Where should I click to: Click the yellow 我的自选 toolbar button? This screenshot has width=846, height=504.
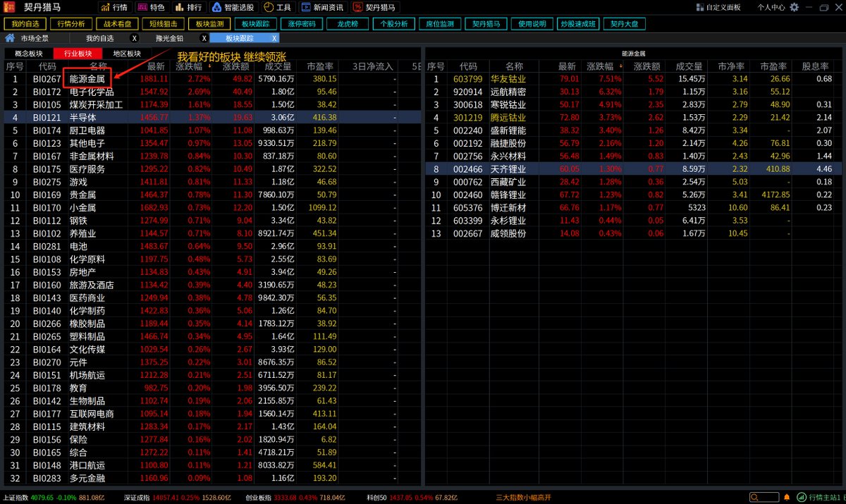point(25,23)
